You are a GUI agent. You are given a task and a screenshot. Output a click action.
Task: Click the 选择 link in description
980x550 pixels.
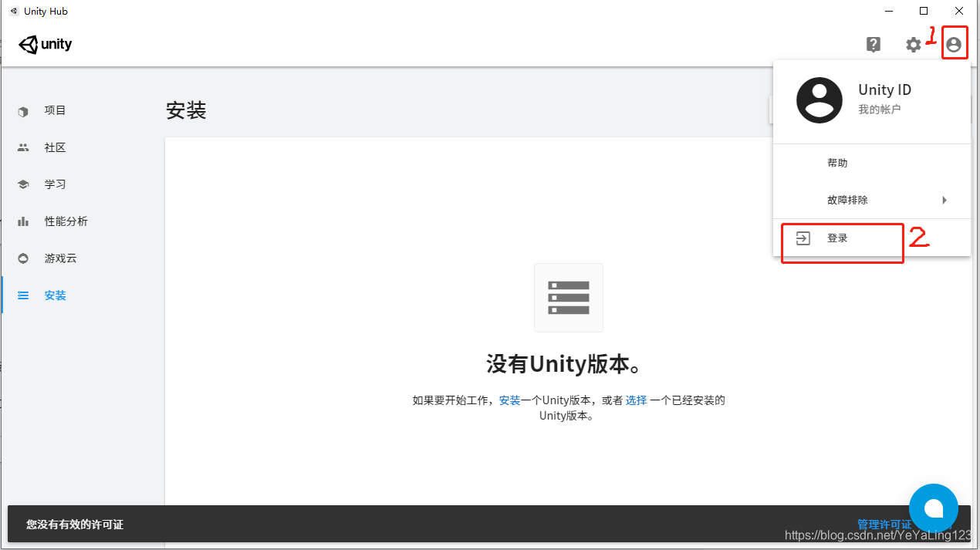tap(636, 400)
